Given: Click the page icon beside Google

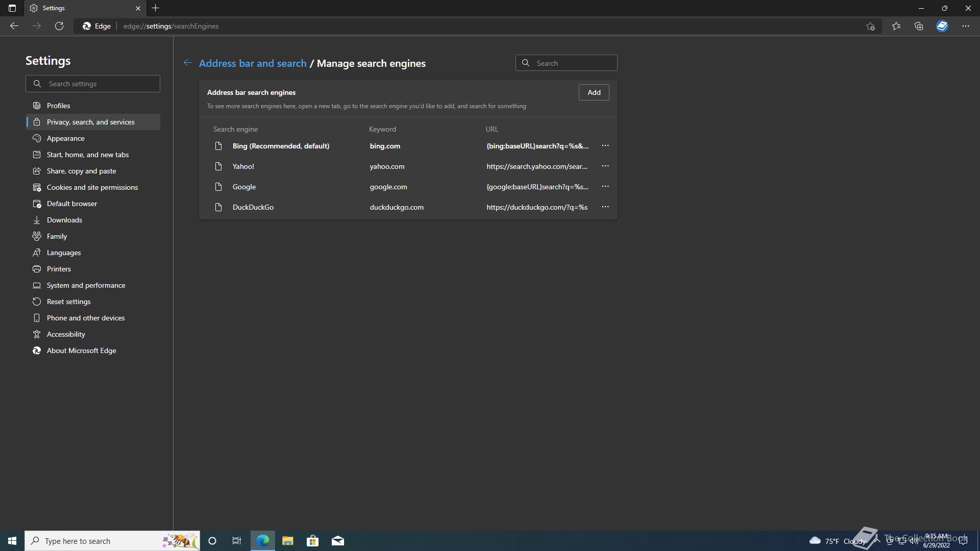Looking at the screenshot, I should pos(218,187).
